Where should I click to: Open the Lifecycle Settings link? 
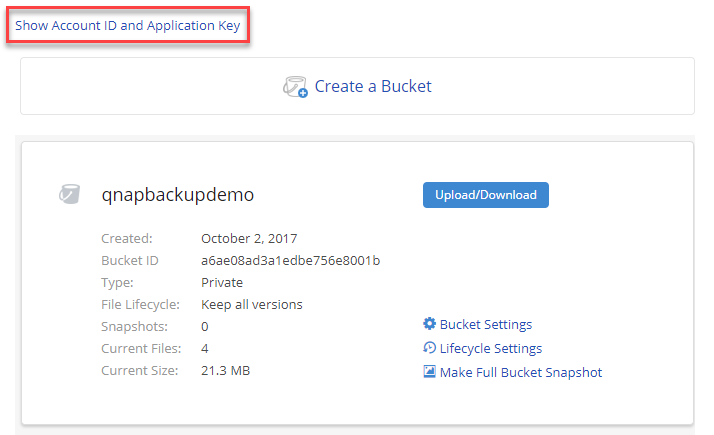point(490,348)
